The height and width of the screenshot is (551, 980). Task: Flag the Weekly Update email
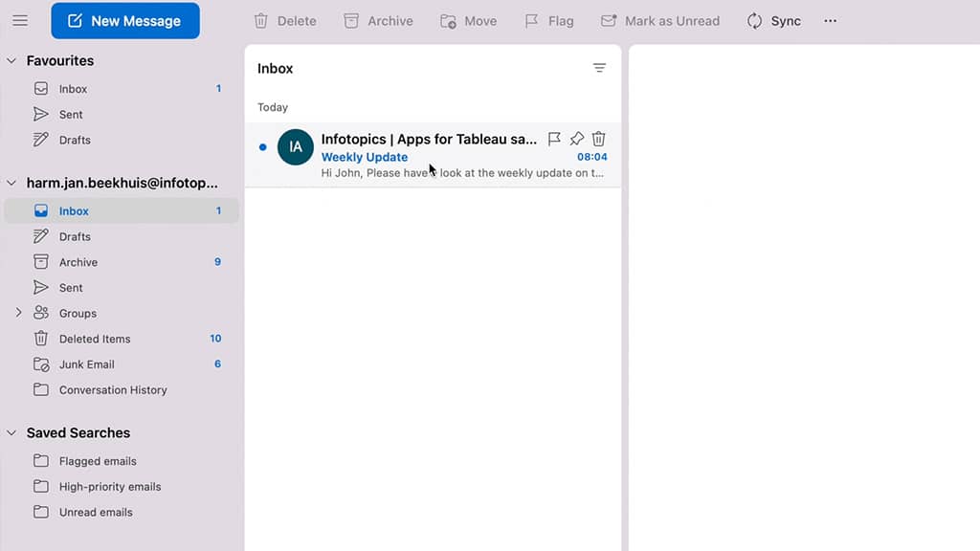coord(554,139)
